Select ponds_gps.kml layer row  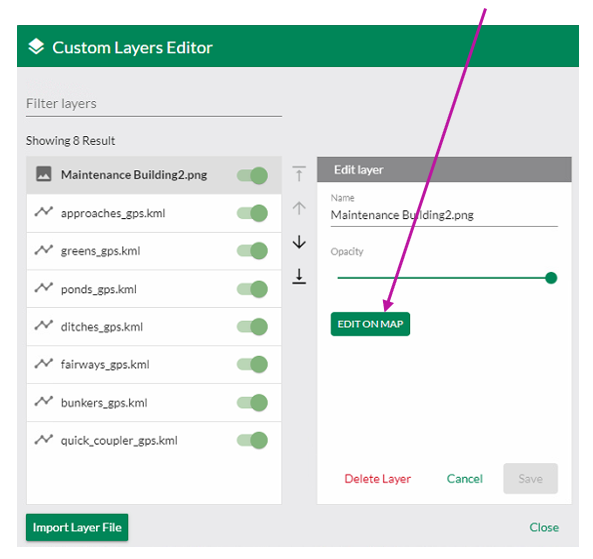point(154,289)
